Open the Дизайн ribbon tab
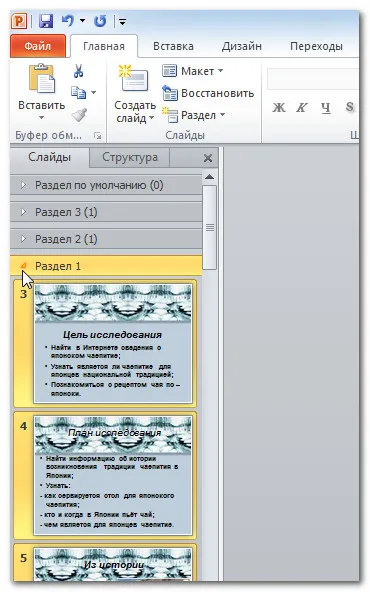Image resolution: width=370 pixels, height=592 pixels. [x=242, y=46]
